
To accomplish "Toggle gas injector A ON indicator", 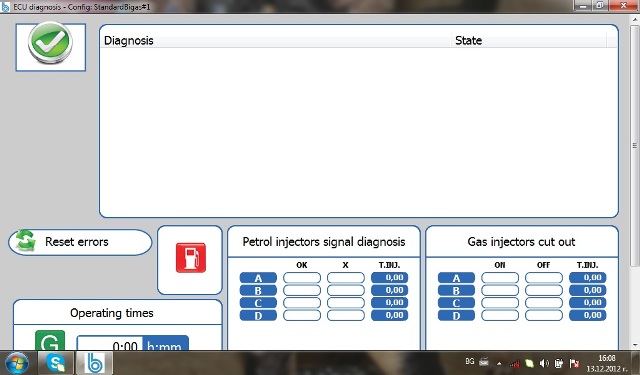I will pyautogui.click(x=500, y=278).
